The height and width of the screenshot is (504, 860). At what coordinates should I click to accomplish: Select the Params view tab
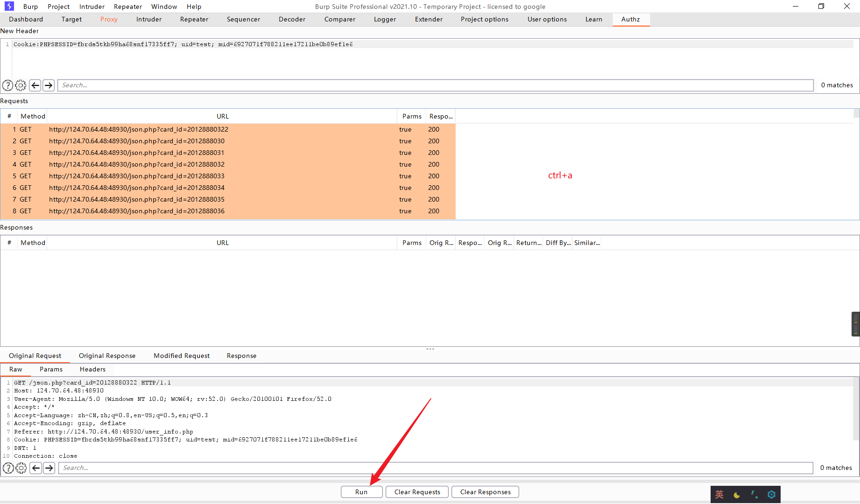point(51,369)
